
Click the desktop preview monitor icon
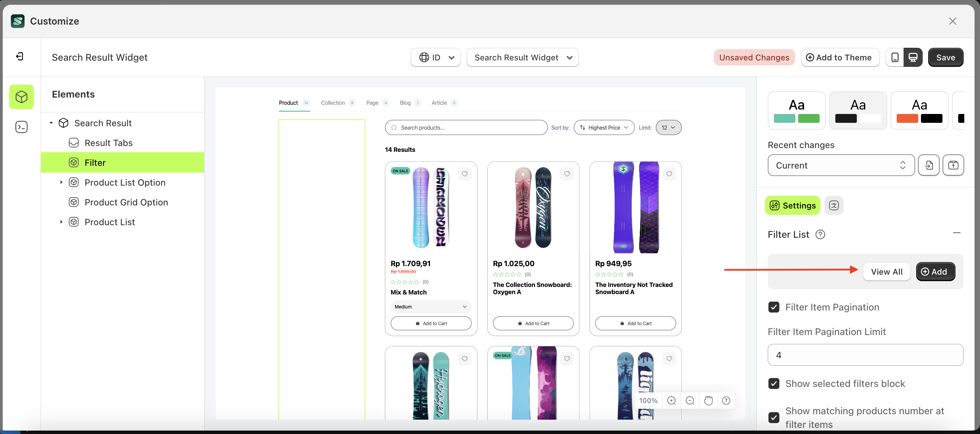tap(914, 57)
